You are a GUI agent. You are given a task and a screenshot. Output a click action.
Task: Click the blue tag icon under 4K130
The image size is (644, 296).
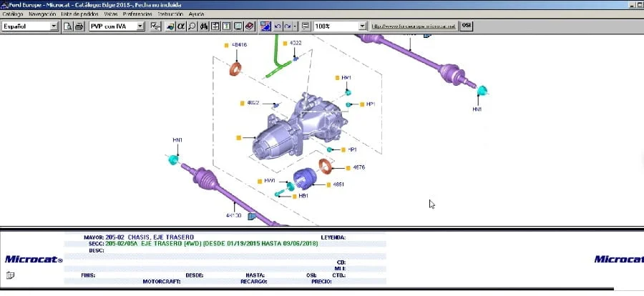point(252,215)
